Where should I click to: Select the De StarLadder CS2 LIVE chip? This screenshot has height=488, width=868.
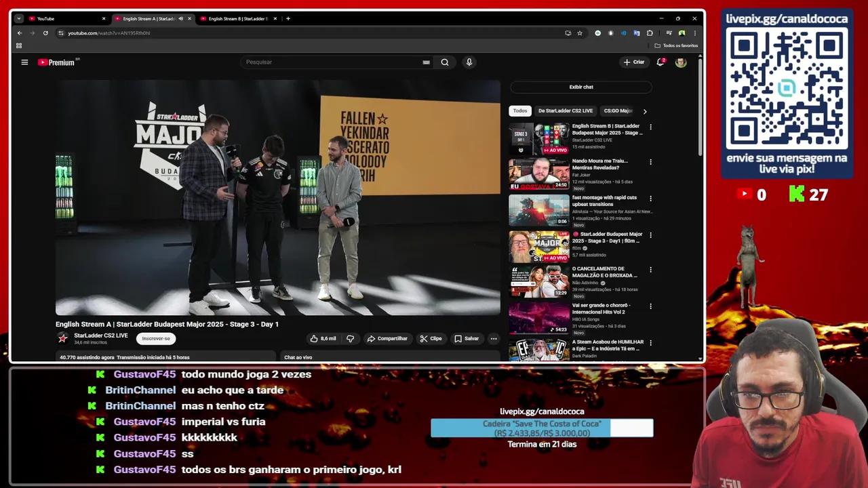coord(566,110)
